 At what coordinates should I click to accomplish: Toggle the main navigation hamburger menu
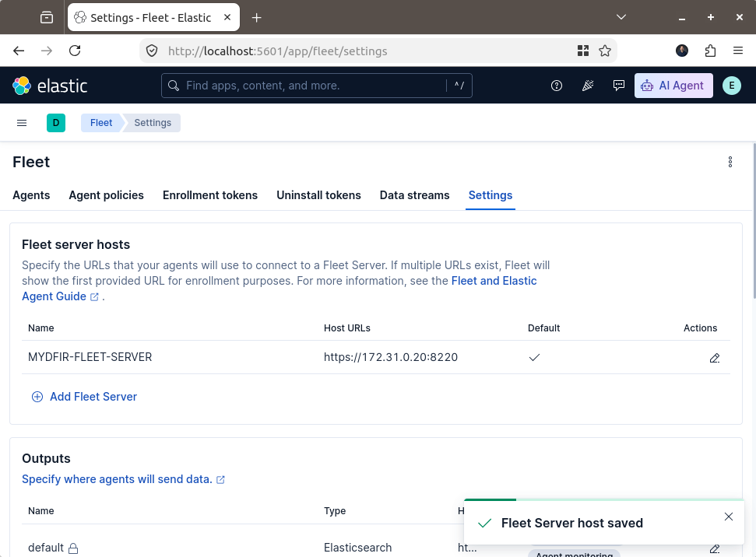[22, 123]
